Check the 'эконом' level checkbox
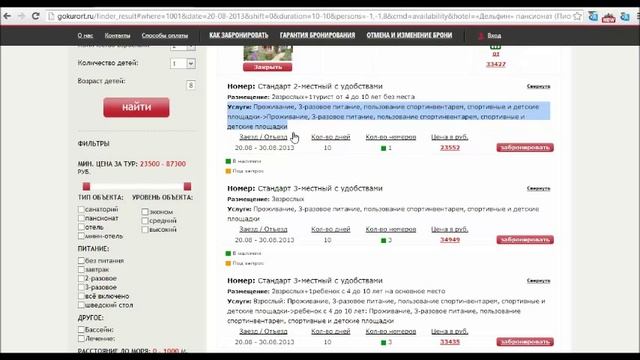This screenshot has height=360, width=640. click(145, 212)
